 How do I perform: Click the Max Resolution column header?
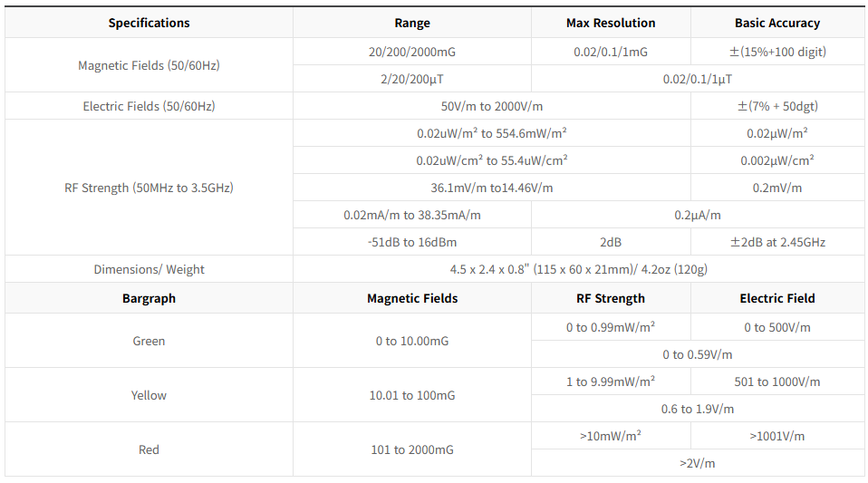pyautogui.click(x=611, y=23)
